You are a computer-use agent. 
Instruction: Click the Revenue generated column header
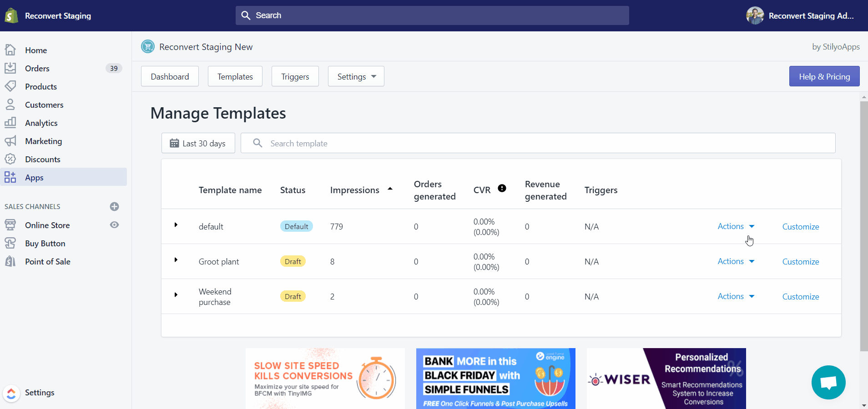pyautogui.click(x=546, y=190)
